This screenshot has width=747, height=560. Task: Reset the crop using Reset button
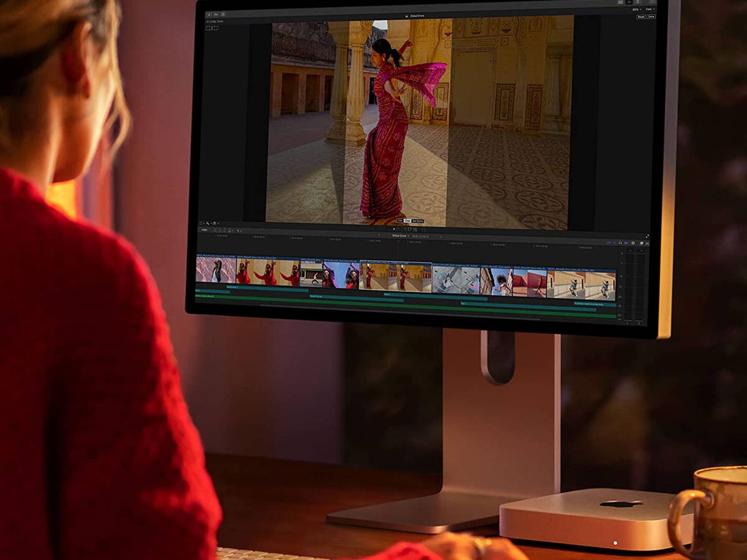click(641, 17)
